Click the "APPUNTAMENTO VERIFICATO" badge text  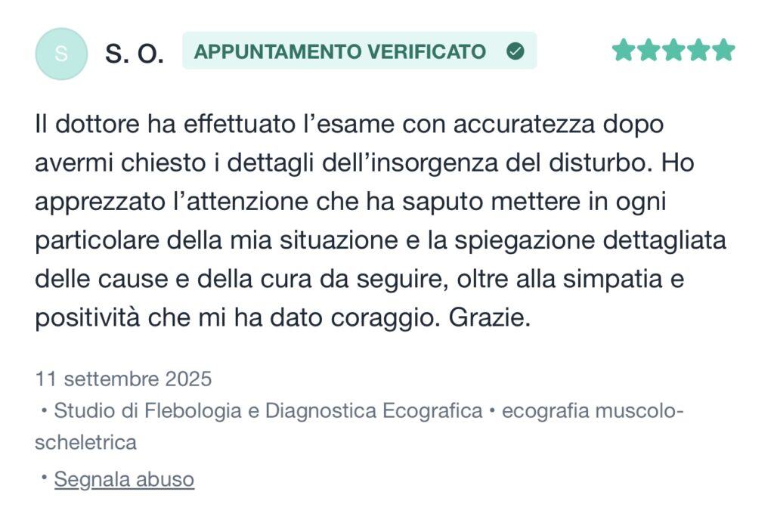(340, 51)
